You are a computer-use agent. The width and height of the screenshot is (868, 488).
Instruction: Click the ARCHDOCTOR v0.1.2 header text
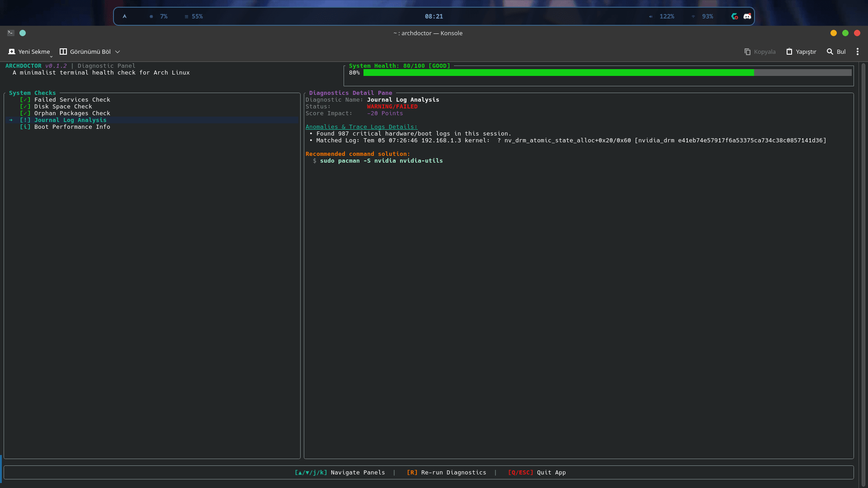tap(36, 66)
